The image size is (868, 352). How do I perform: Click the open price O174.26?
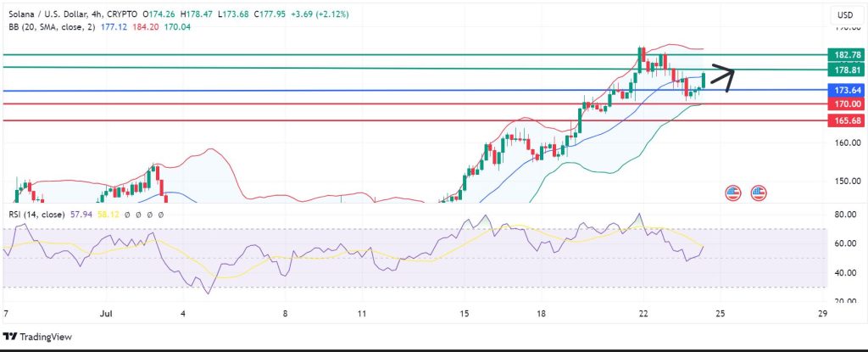coord(157,14)
